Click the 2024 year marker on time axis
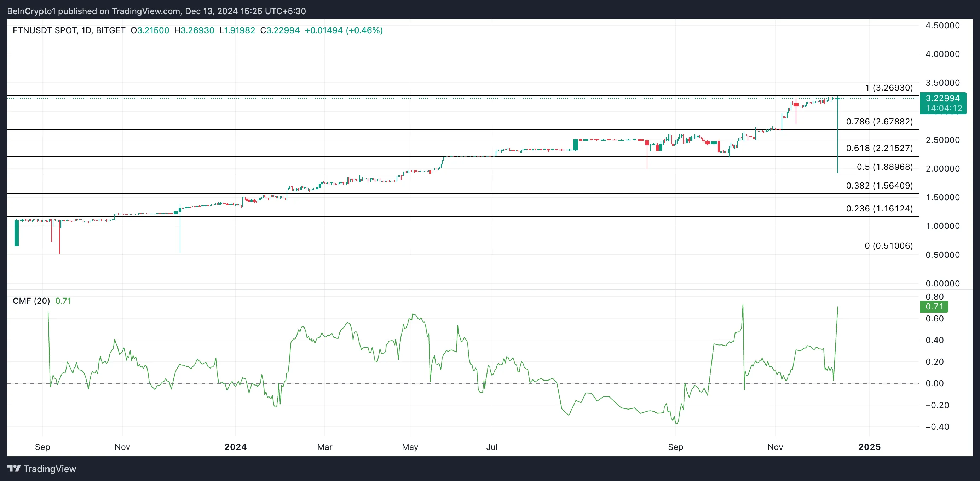 pyautogui.click(x=236, y=447)
